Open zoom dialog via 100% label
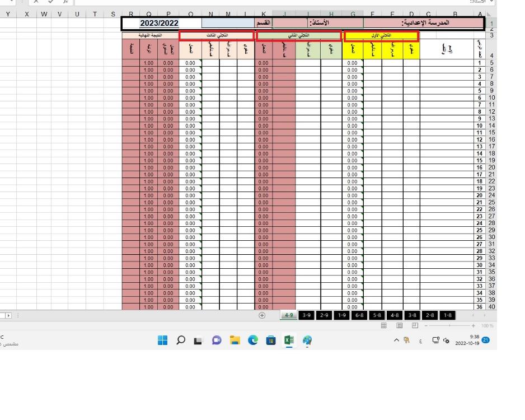The height and width of the screenshot is (420, 525). 487,325
